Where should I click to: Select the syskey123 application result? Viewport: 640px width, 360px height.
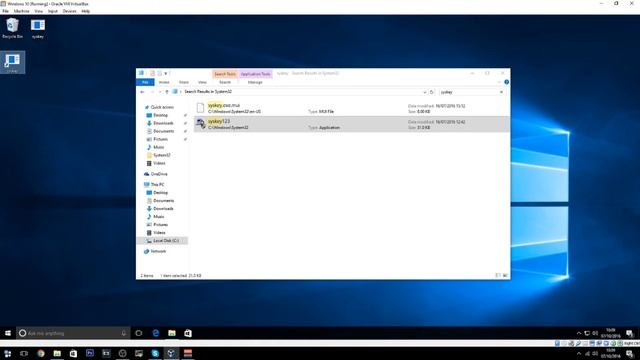pyautogui.click(x=351, y=124)
